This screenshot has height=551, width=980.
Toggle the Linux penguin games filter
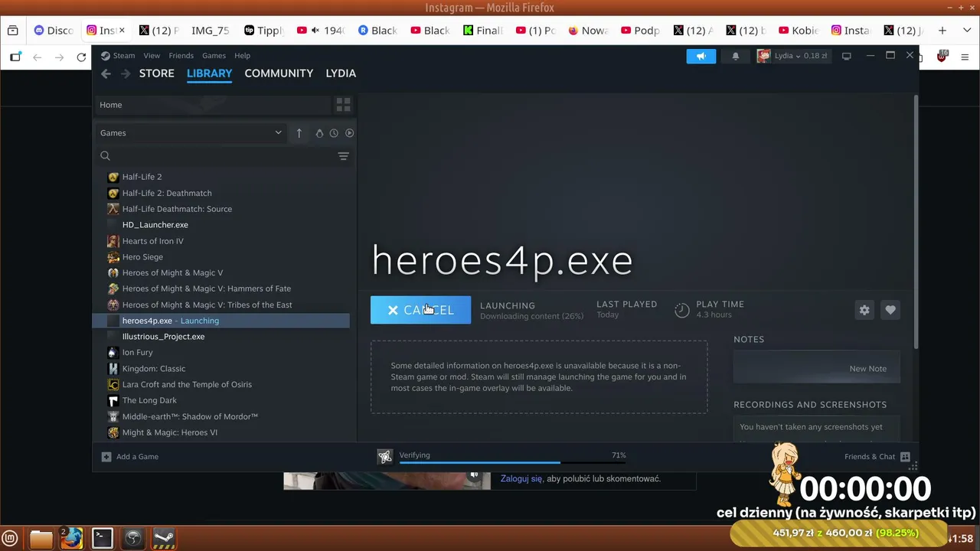319,133
